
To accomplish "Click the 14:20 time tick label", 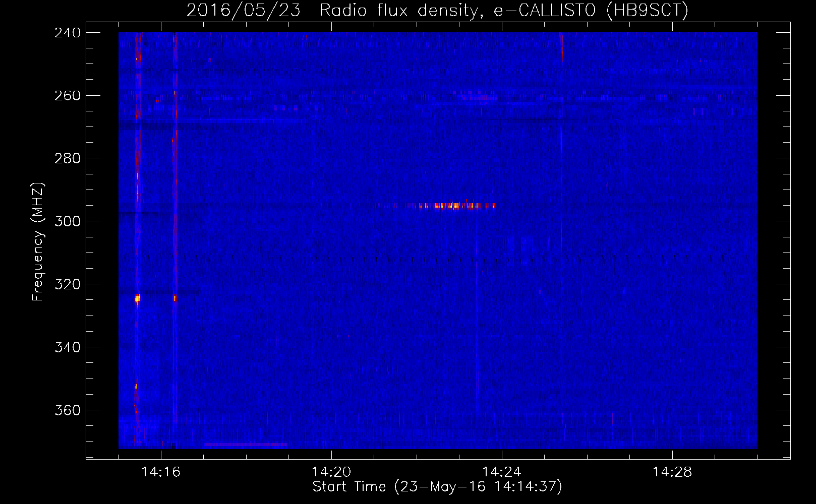I will pyautogui.click(x=331, y=472).
